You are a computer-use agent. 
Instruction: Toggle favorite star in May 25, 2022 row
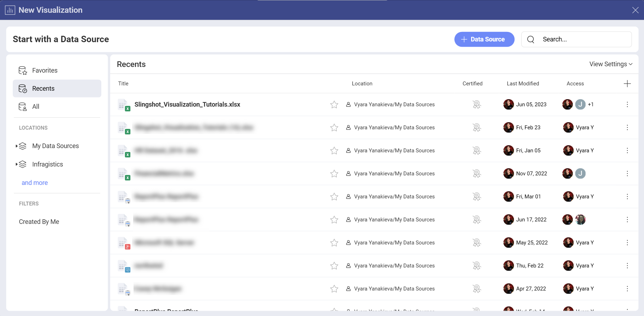[x=334, y=243]
